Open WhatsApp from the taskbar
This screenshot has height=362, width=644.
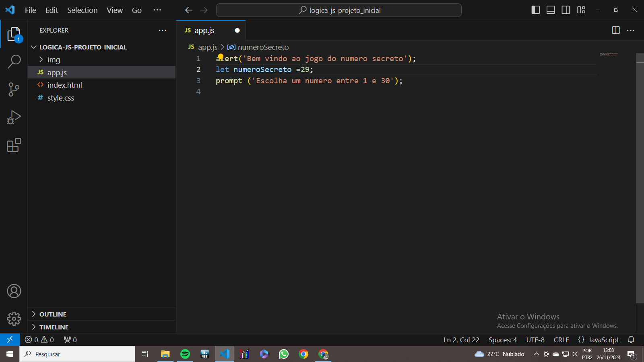tap(284, 354)
